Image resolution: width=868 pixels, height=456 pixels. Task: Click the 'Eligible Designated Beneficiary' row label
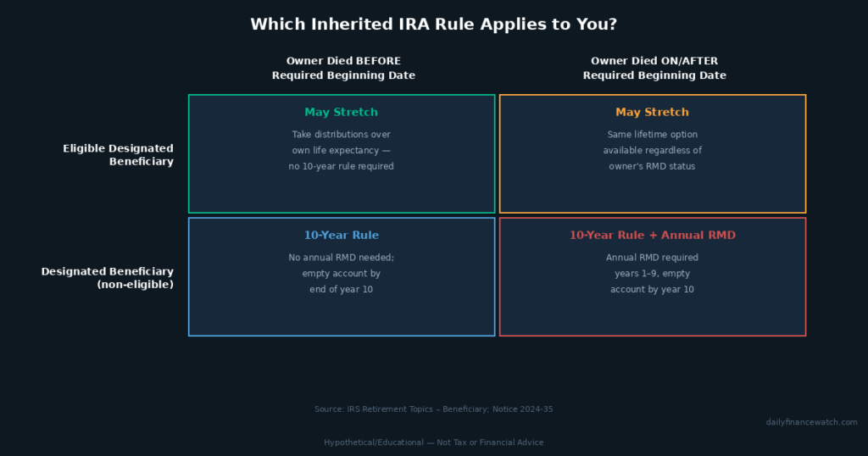(x=118, y=155)
